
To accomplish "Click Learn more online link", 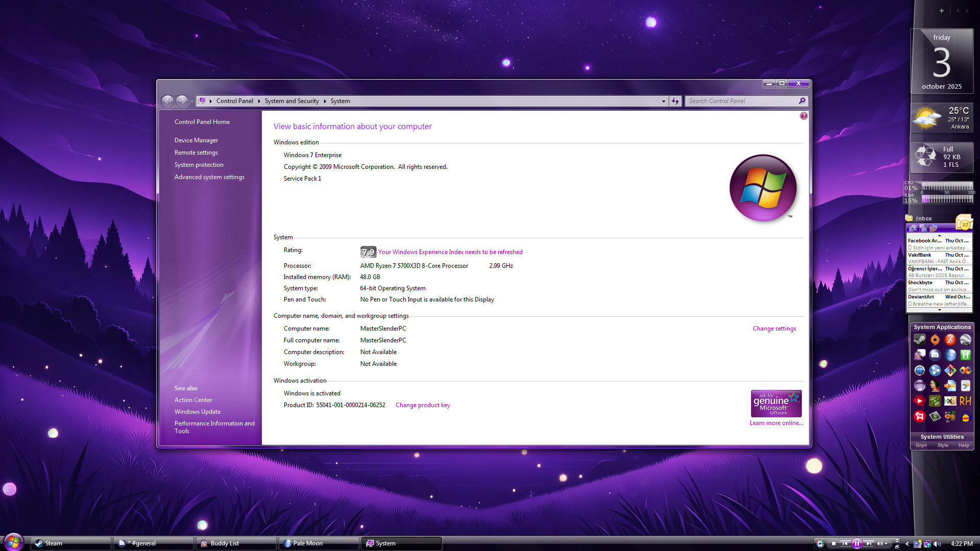I will (x=776, y=423).
